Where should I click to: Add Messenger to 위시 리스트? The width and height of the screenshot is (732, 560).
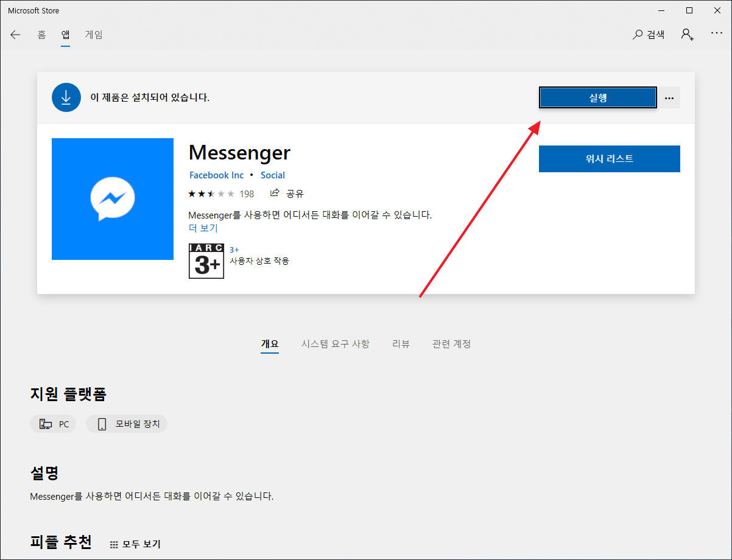610,159
